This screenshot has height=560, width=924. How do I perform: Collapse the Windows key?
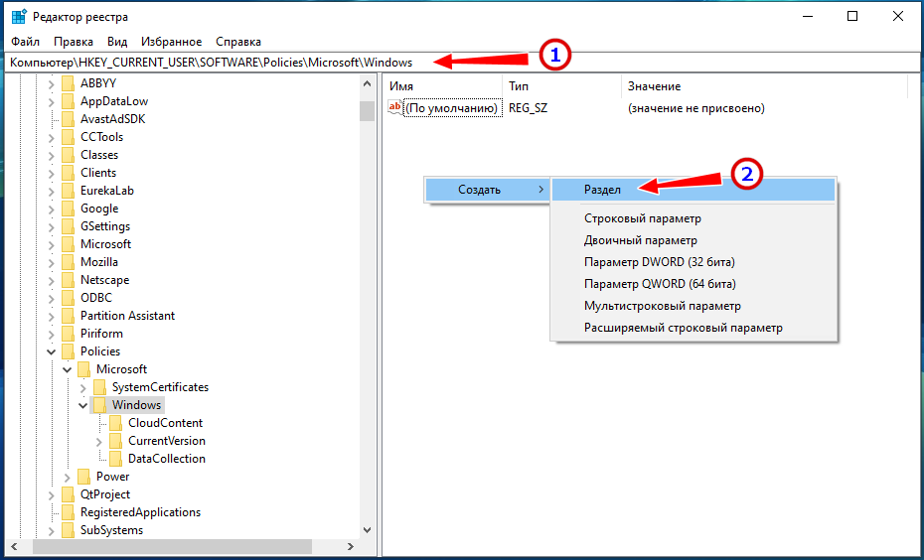(83, 405)
